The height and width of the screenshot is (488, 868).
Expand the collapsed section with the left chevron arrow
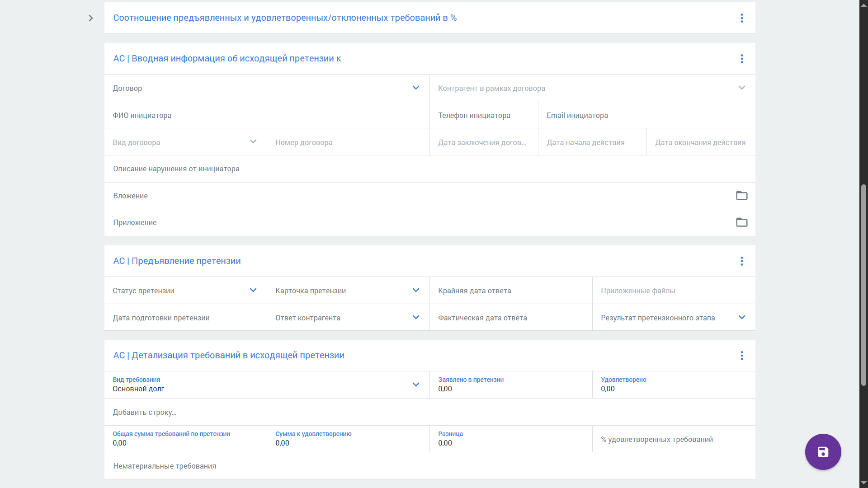[x=90, y=18]
